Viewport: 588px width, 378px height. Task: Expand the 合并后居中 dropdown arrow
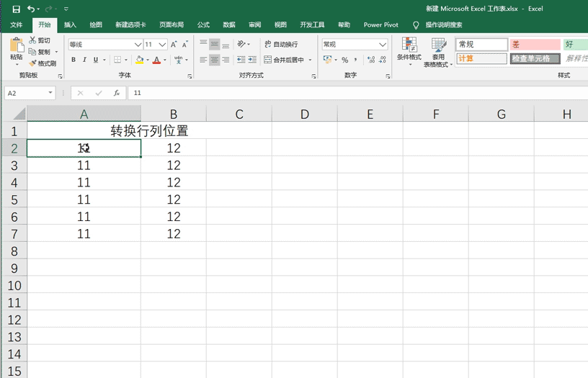(x=310, y=60)
